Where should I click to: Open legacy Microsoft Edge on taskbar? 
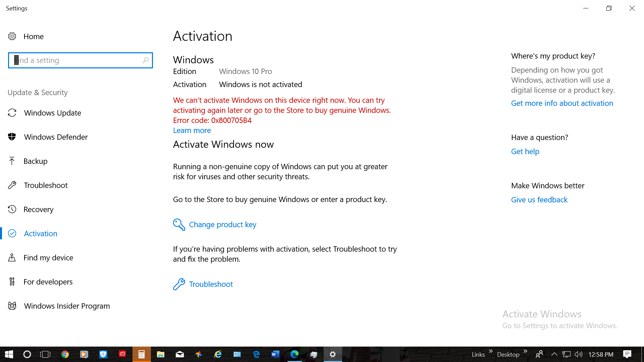point(256,354)
